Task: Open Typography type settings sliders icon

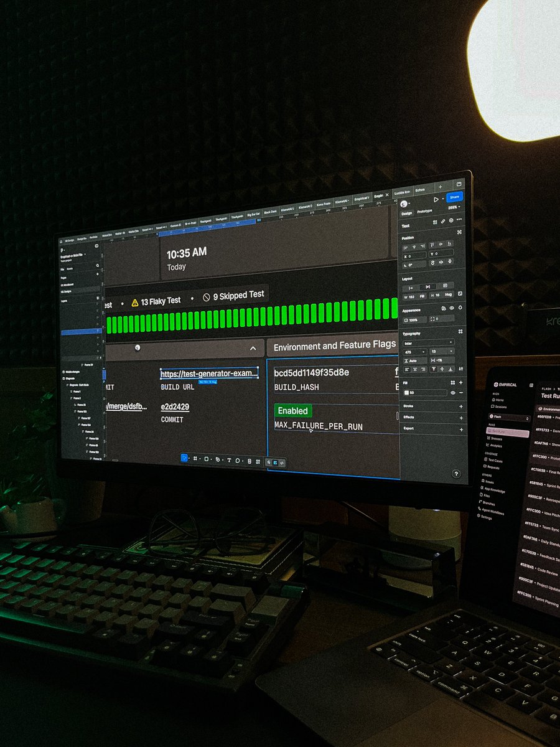Action: coord(461,369)
